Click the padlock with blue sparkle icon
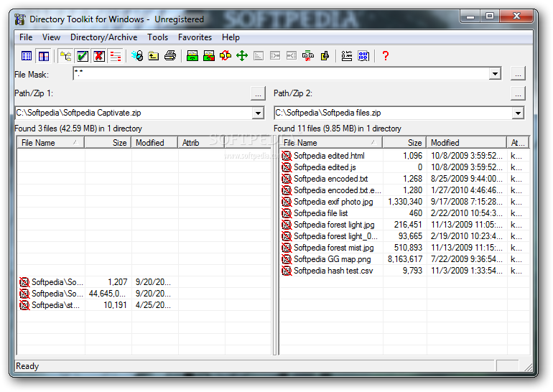Image resolution: width=553 pixels, height=392 pixels. [137, 56]
